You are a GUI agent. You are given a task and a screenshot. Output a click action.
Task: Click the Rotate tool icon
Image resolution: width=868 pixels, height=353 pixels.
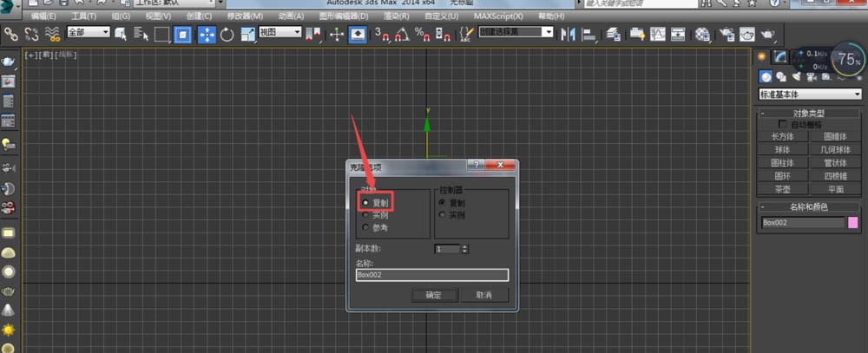pos(227,35)
